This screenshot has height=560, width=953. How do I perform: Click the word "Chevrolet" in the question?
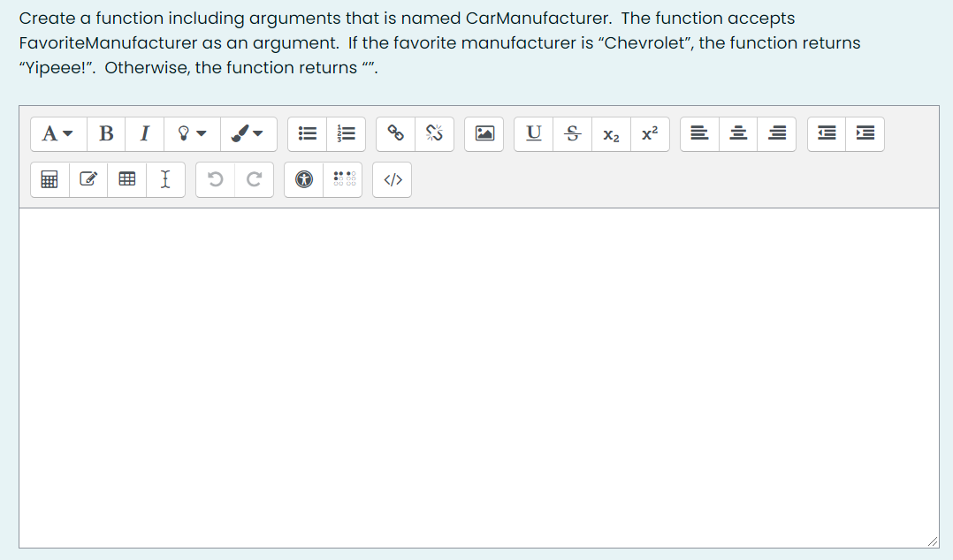(x=644, y=43)
